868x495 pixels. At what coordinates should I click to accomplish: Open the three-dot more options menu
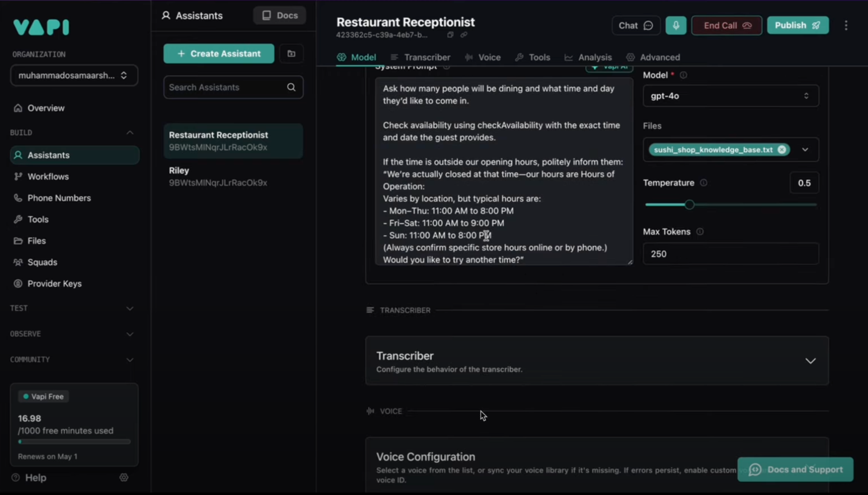click(846, 25)
